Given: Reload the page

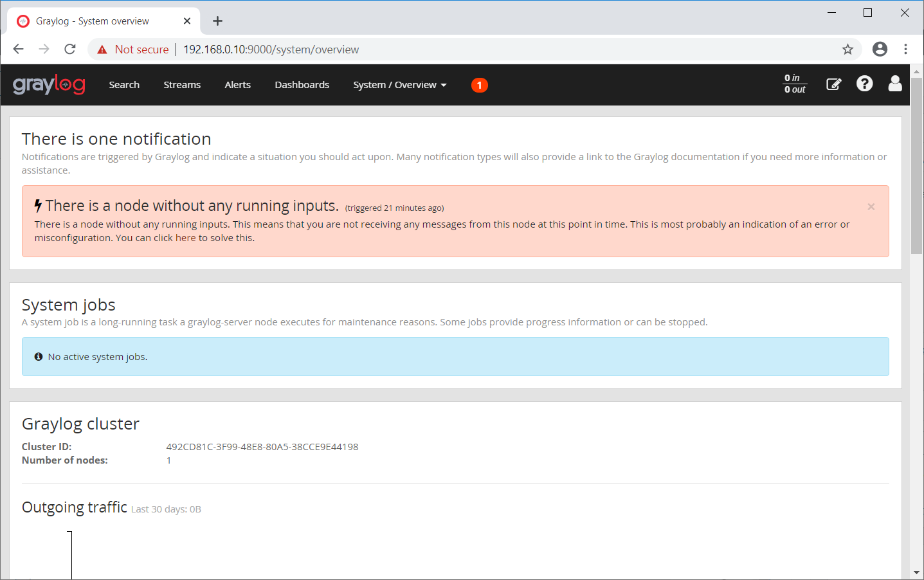Looking at the screenshot, I should tap(70, 49).
